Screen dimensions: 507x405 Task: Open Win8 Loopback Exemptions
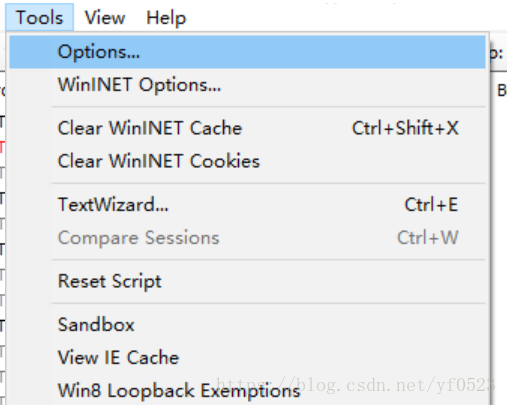pyautogui.click(x=247, y=390)
